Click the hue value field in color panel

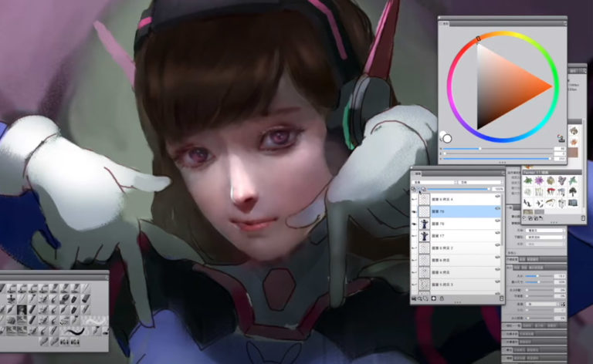click(x=560, y=149)
